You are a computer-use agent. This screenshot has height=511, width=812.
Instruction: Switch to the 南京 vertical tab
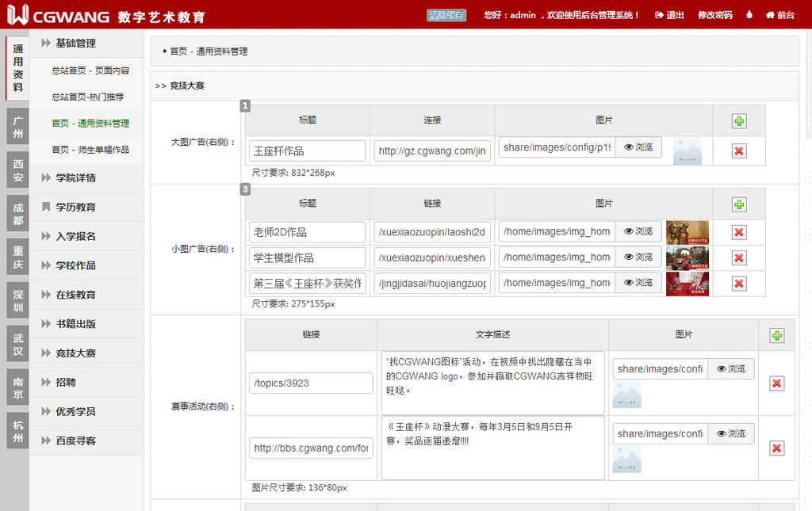[x=17, y=388]
